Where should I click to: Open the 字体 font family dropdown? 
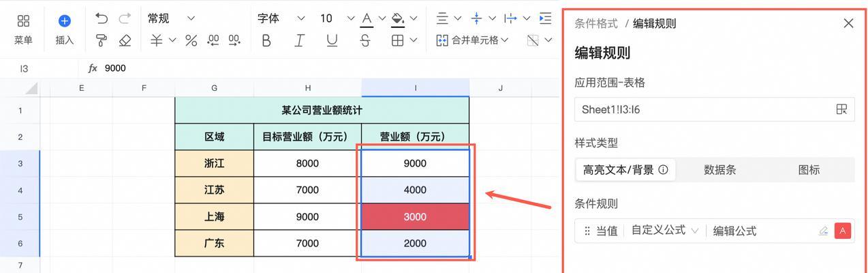pyautogui.click(x=281, y=19)
